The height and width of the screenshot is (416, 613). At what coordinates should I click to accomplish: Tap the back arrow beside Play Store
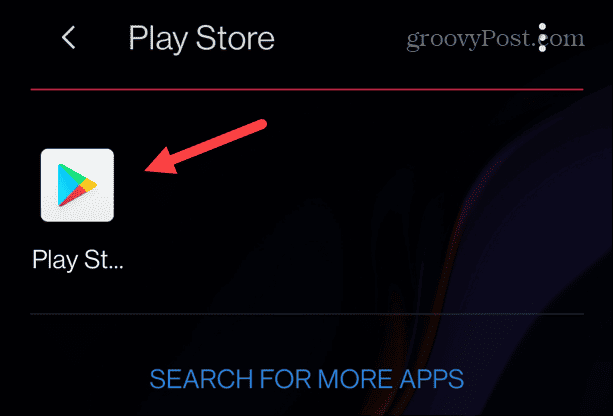point(68,38)
